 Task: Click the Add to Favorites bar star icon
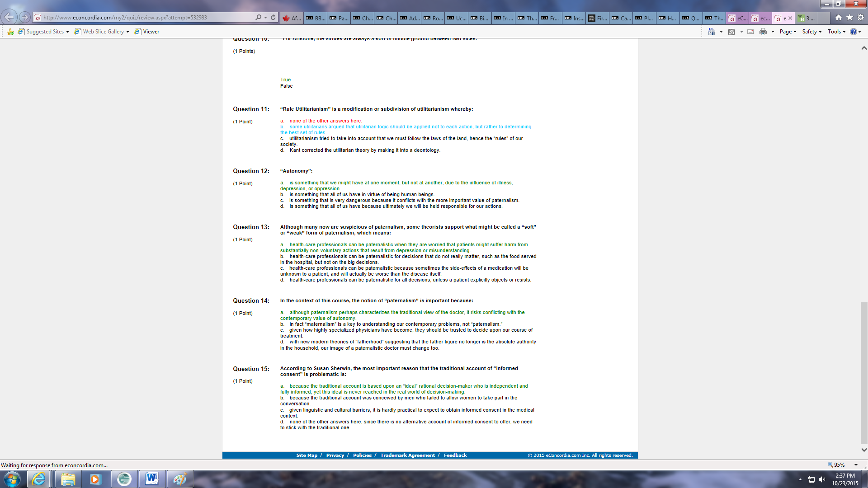point(10,32)
